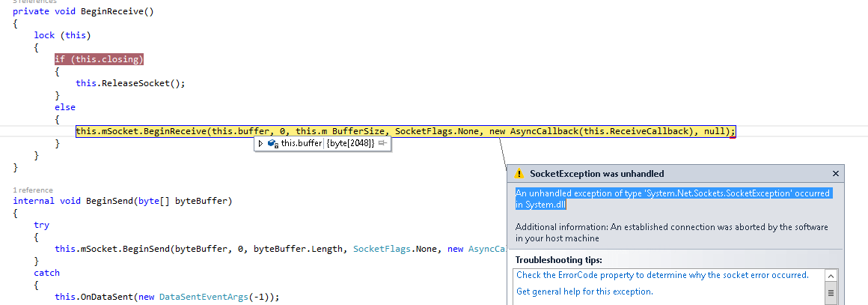This screenshot has height=305, width=868.
Task: Click the 'Troubleshooting tips:' heading
Action: click(x=558, y=260)
